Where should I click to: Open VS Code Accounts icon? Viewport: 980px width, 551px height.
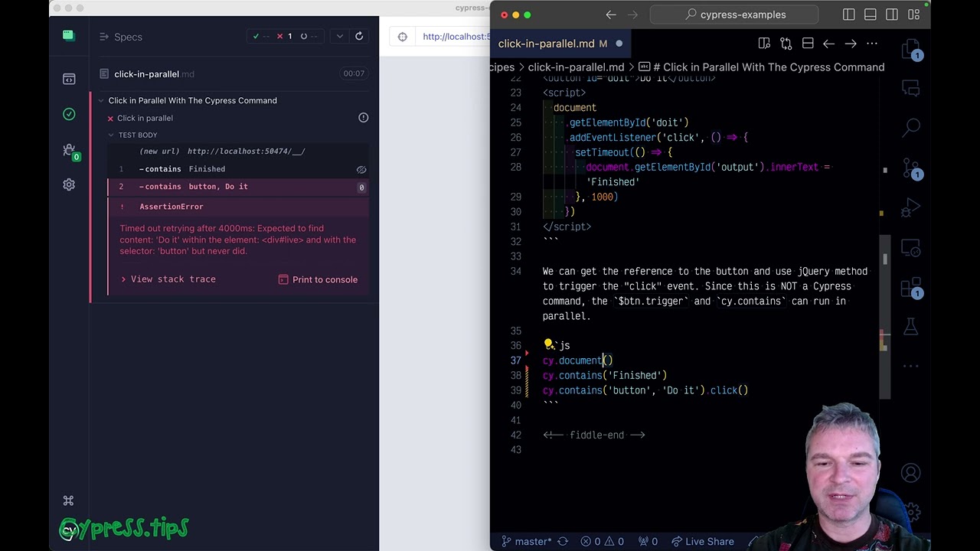pos(910,473)
